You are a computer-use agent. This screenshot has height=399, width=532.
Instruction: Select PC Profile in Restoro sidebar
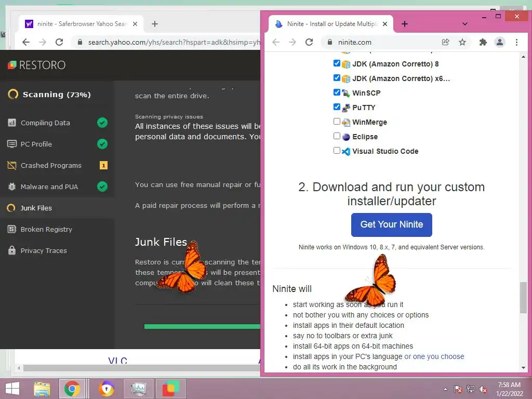click(x=57, y=144)
